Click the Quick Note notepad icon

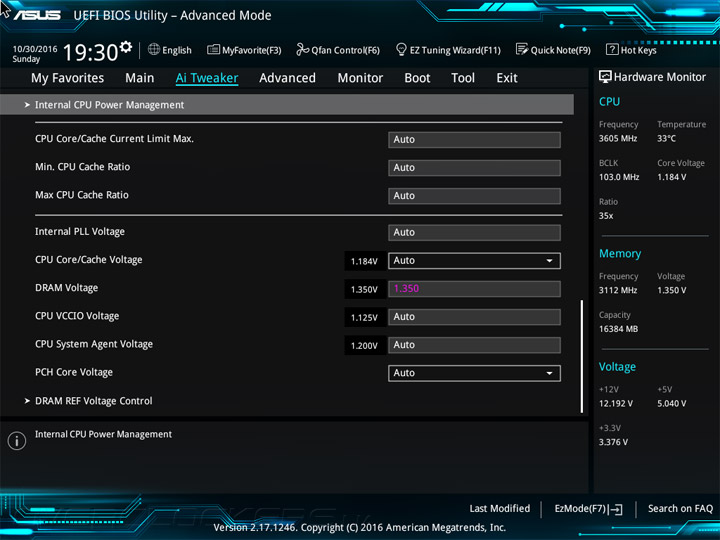(522, 49)
